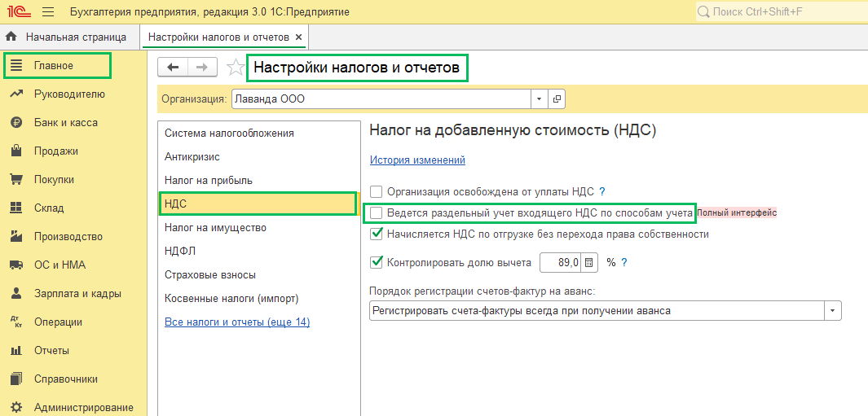This screenshot has height=416, width=868.
Task: Select НДС in the settings list
Action: click(x=258, y=204)
